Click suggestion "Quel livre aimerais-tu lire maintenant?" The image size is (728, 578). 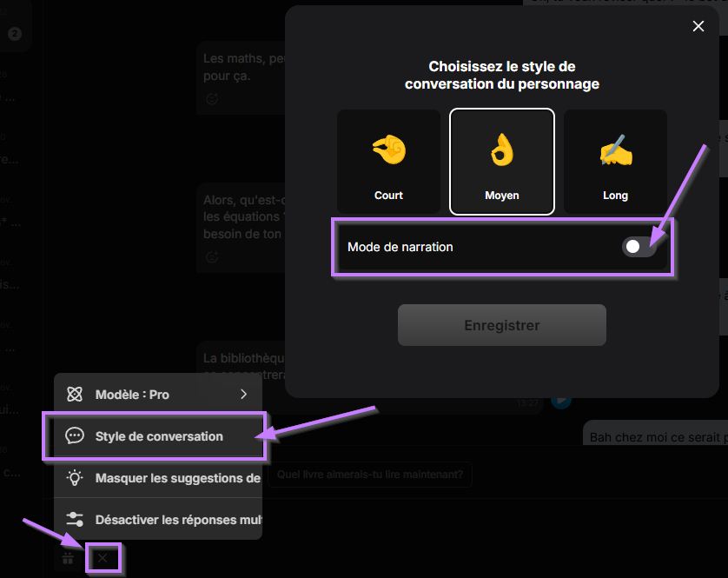(x=370, y=475)
